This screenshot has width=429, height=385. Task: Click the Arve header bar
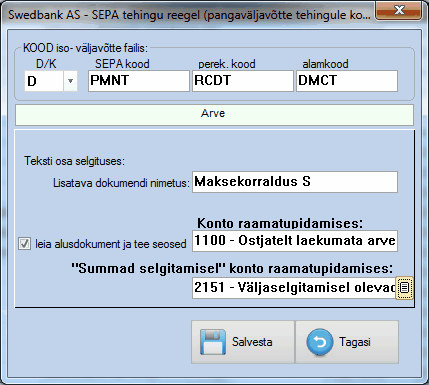pyautogui.click(x=214, y=115)
